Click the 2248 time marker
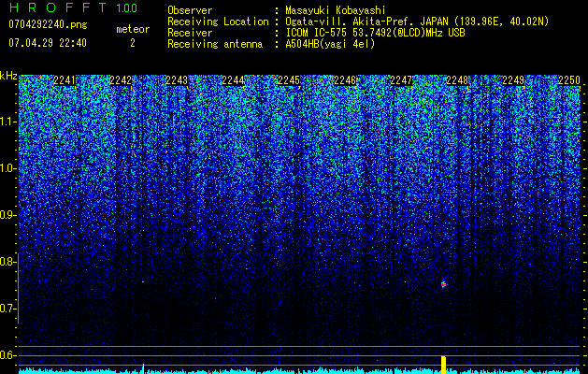The width and height of the screenshot is (588, 374). (x=457, y=80)
